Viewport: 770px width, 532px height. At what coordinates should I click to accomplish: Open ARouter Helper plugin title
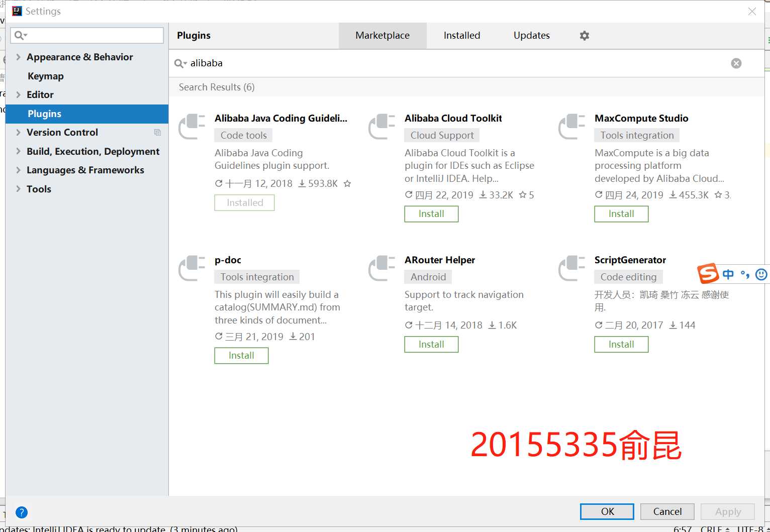tap(440, 260)
